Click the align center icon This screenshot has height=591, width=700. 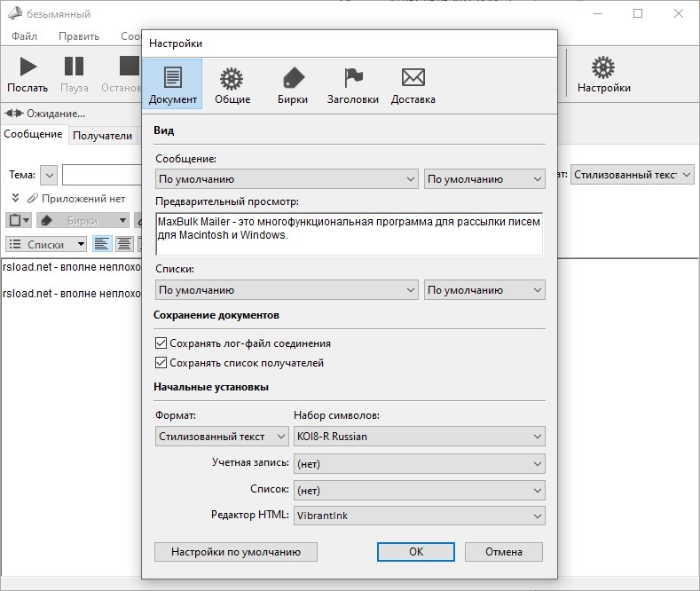click(124, 244)
